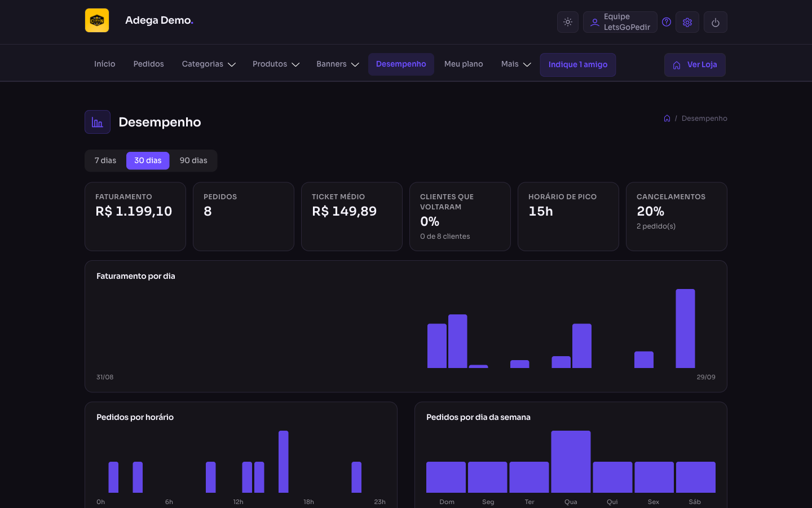
Task: Open the Equipe LetsGoPedir user account
Action: [620, 22]
